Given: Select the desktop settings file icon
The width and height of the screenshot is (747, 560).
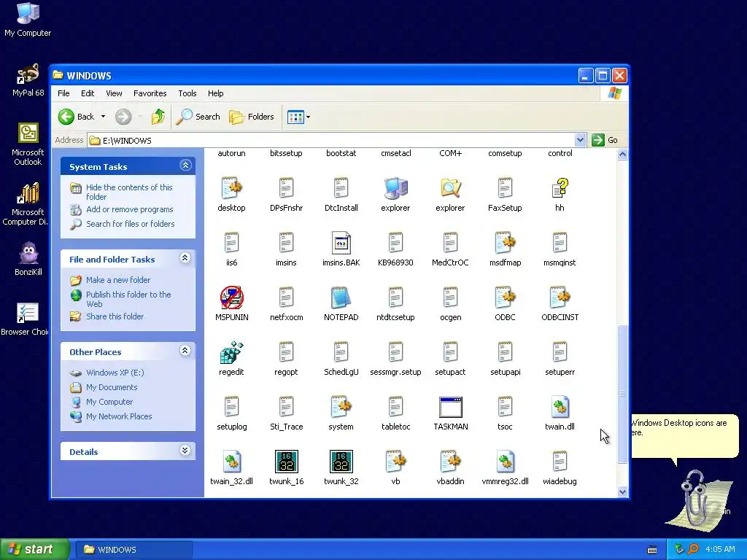Looking at the screenshot, I should (x=231, y=189).
